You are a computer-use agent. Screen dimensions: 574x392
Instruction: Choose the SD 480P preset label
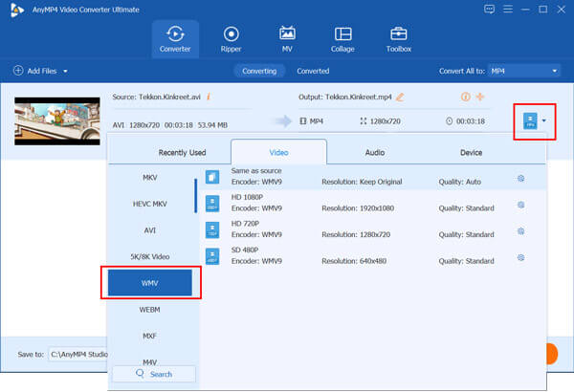[x=245, y=250]
